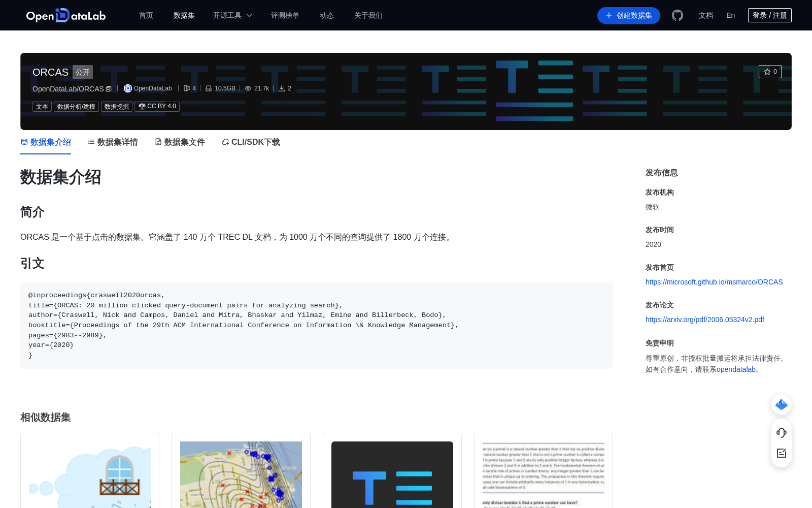Viewport: 812px width, 508px height.
Task: Open 文档 link in header
Action: (706, 15)
